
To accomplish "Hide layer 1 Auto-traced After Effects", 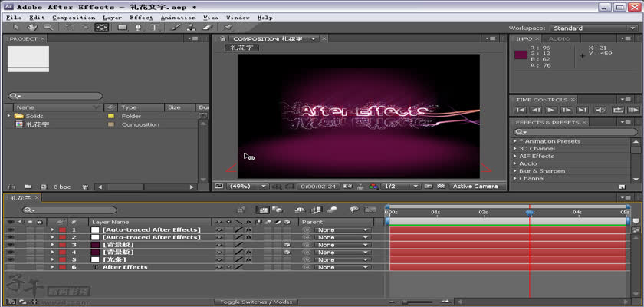I will (x=10, y=229).
